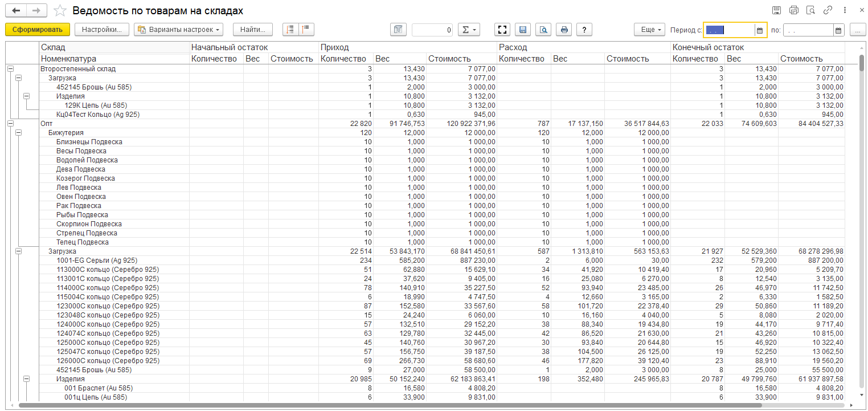Select 'Козерог Подвеска' row

(x=442, y=178)
